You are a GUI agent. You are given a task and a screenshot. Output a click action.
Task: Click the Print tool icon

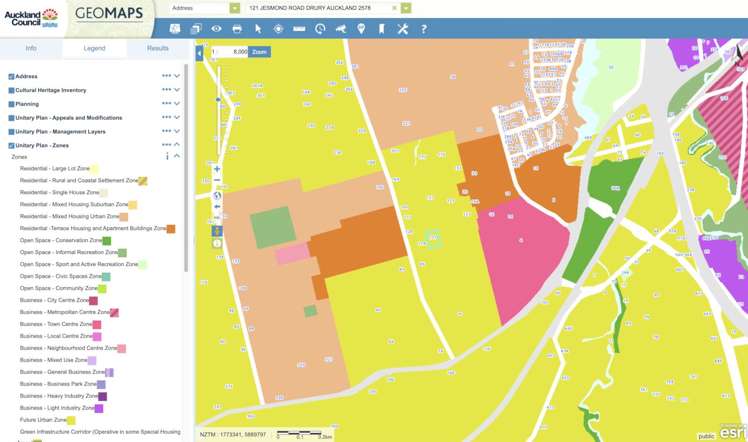(x=237, y=29)
